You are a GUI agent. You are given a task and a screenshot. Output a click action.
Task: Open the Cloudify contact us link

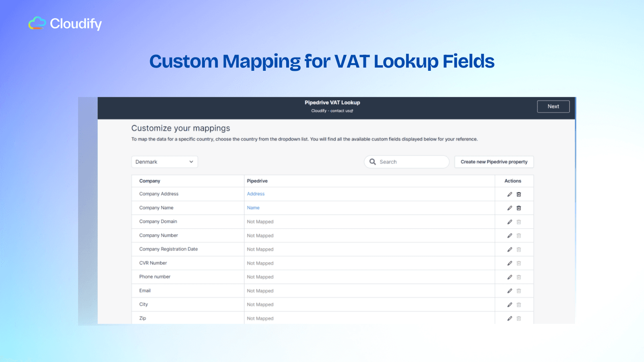pyautogui.click(x=332, y=111)
